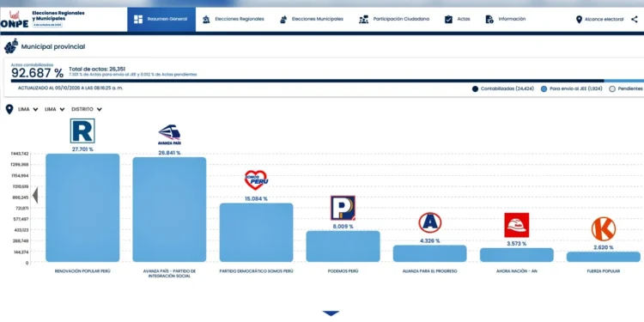
Task: Click the Partido Democrático Somos Perú bar
Action: [256, 233]
